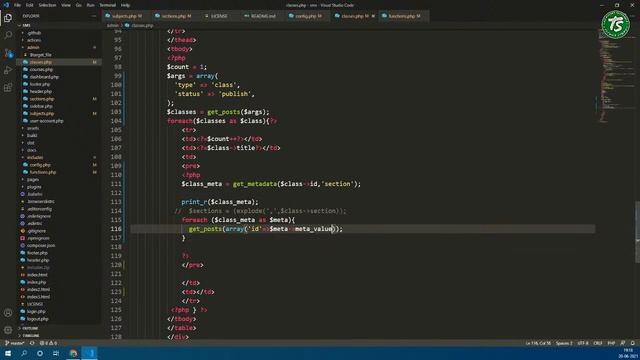
Task: Open the Search view in activity bar
Action: point(8,35)
